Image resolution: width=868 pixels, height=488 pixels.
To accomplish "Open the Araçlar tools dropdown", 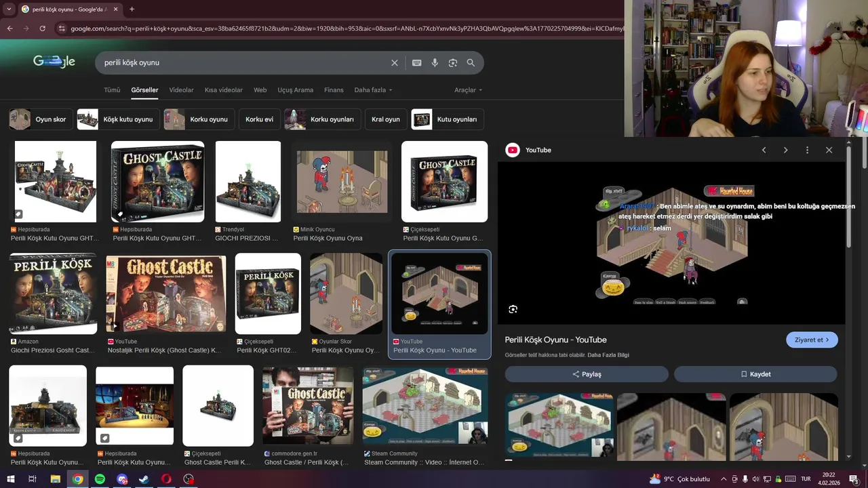I will 469,90.
